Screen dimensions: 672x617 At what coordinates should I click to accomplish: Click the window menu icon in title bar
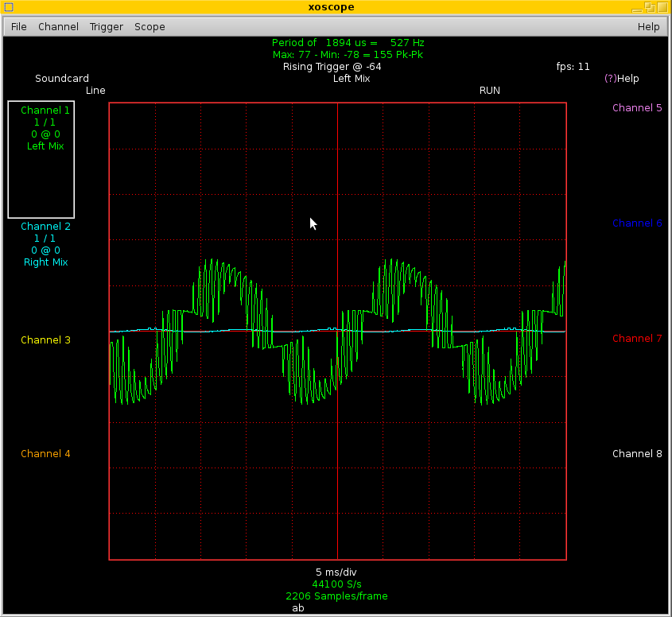pos(9,7)
